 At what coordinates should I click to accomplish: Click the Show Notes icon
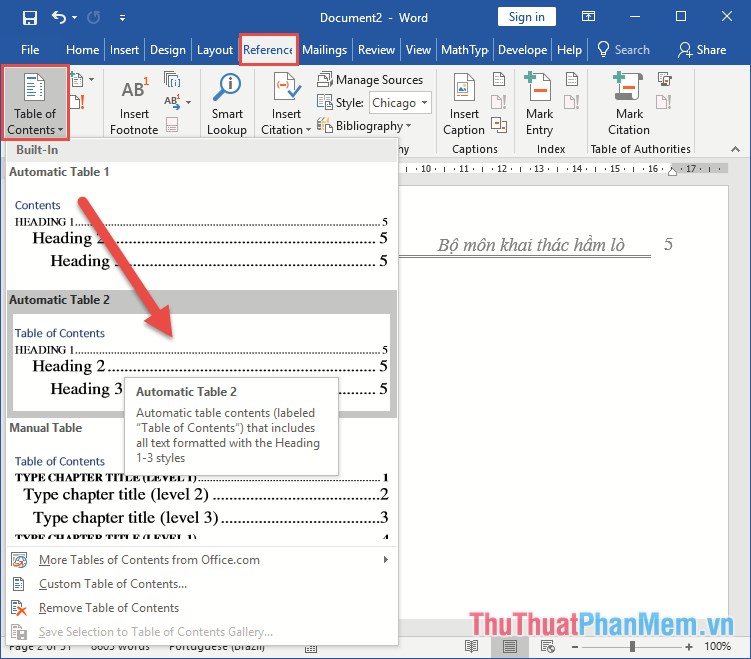pos(172,125)
